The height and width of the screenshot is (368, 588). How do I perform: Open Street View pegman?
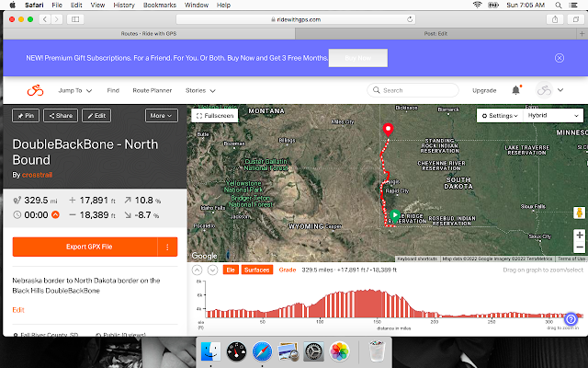[580, 213]
